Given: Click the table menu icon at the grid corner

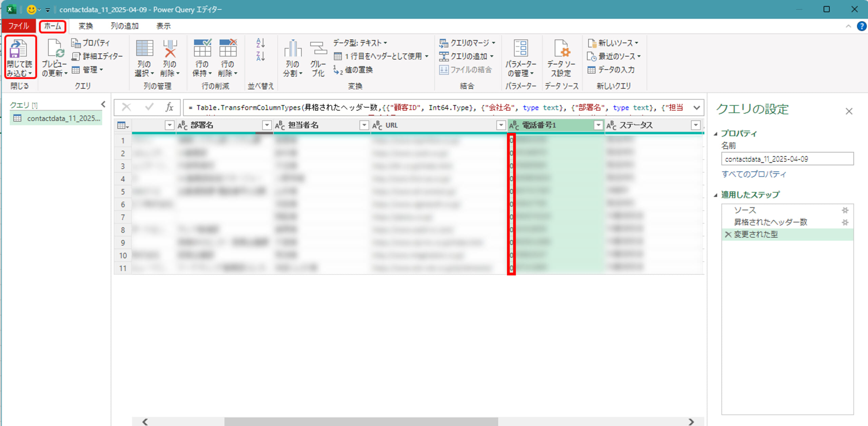Looking at the screenshot, I should coord(123,125).
